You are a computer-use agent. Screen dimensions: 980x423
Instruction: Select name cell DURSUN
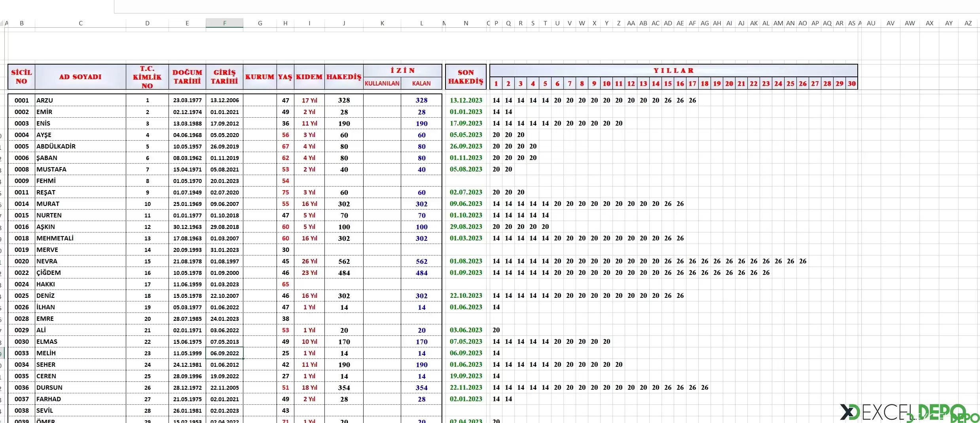click(x=80, y=387)
